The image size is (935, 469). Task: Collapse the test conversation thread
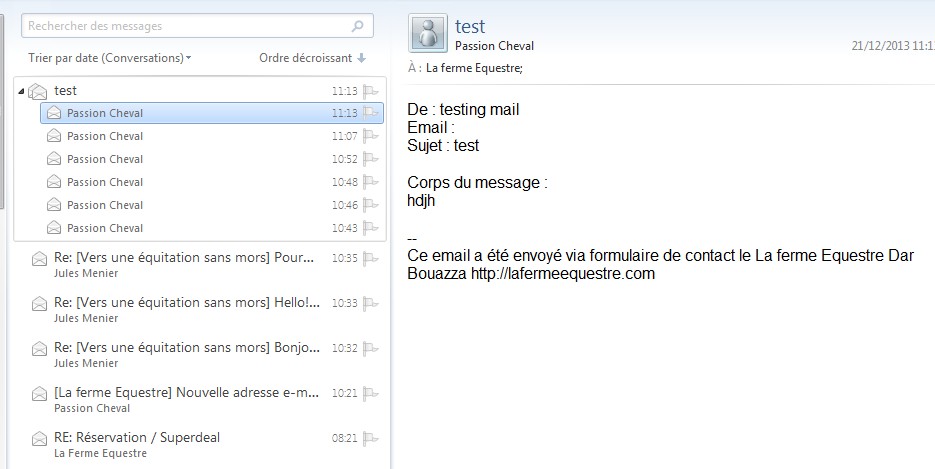[21, 91]
